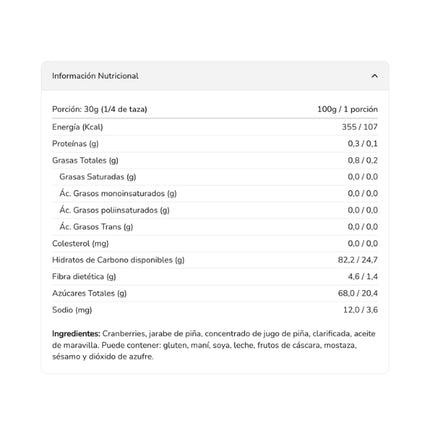The width and height of the screenshot is (430, 430).
Task: Select the Energía (Kcal) row
Action: point(215,127)
